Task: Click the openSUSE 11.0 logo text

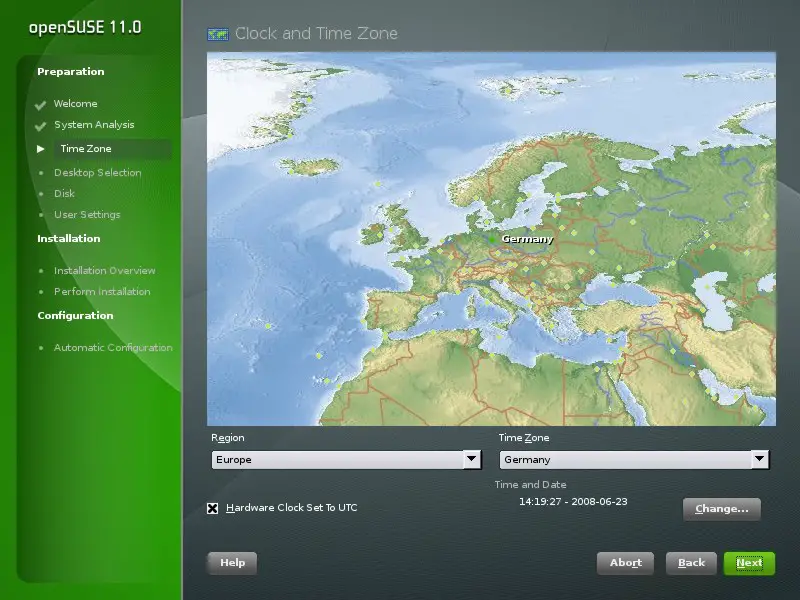Action: pos(85,27)
